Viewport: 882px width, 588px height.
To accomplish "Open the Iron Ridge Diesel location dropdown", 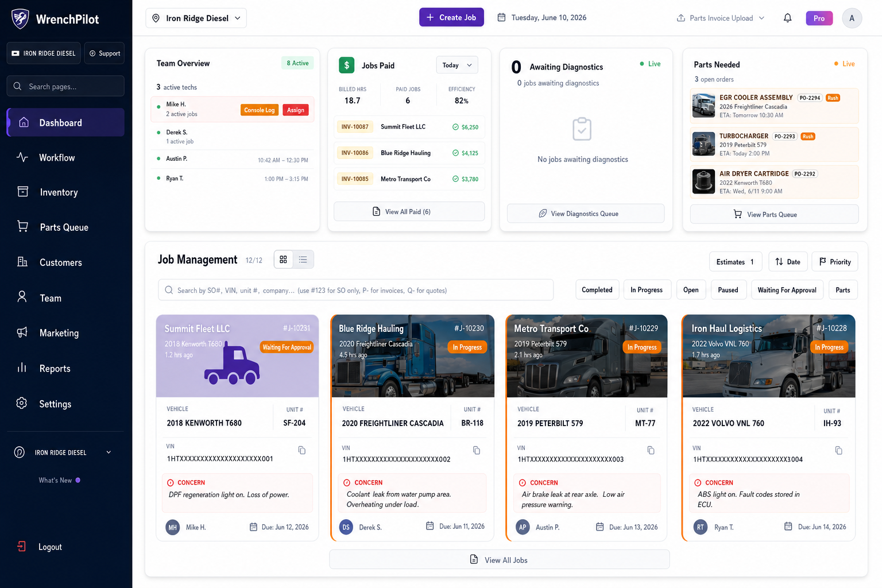I will pyautogui.click(x=196, y=18).
